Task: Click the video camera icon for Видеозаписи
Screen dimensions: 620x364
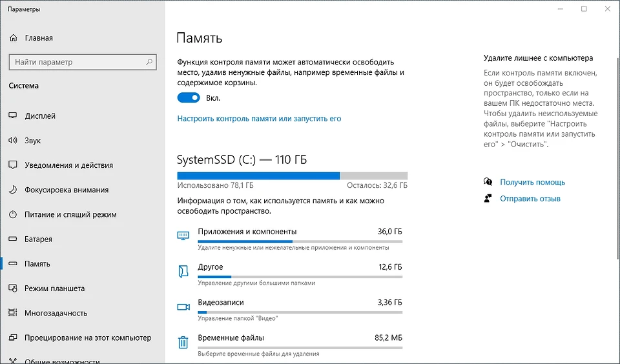Action: (183, 307)
